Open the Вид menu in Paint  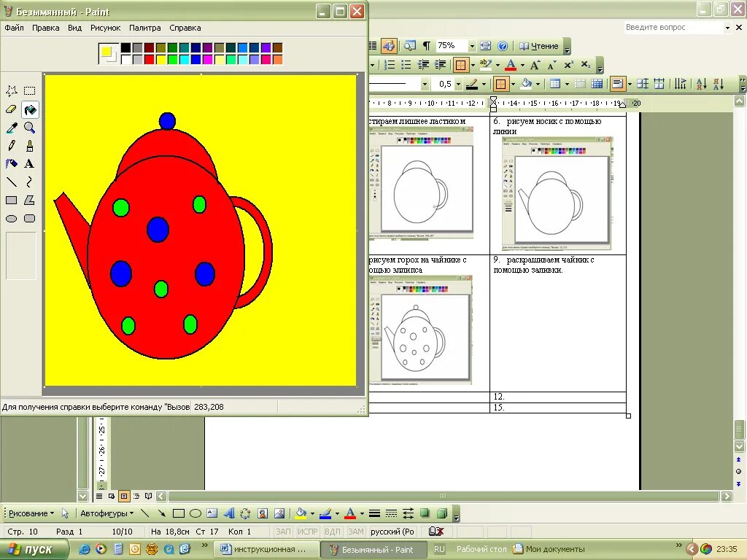(x=75, y=28)
